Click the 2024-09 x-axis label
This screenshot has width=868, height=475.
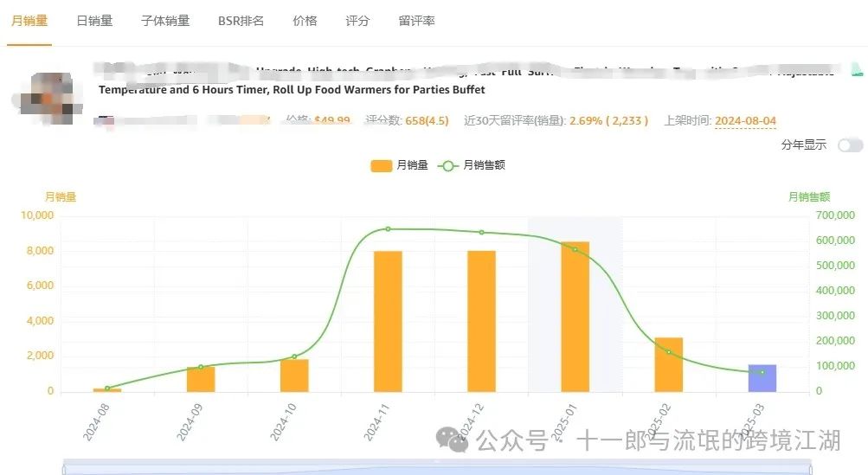(x=190, y=422)
